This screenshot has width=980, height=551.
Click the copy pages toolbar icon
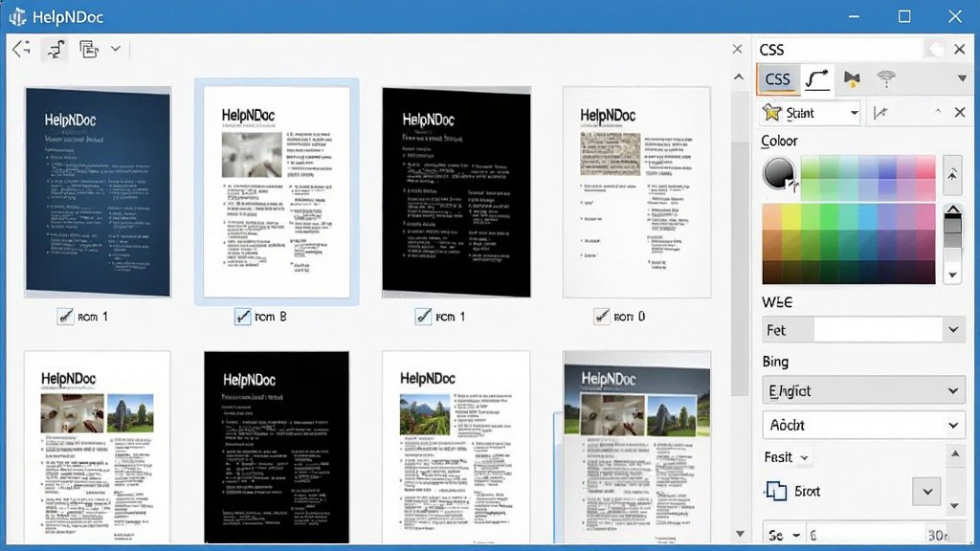pos(89,49)
